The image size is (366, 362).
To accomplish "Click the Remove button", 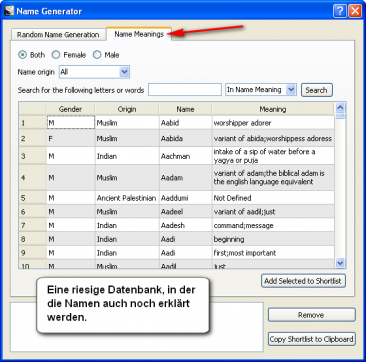I will [x=311, y=315].
